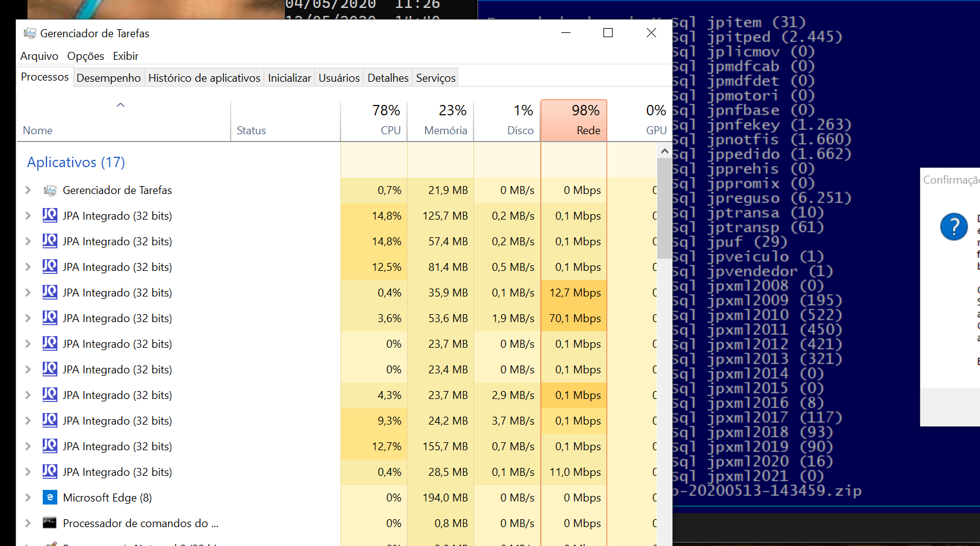Expand the Microsoft Edge (8) process group
Viewport: 980px width, 546px height.
pyautogui.click(x=28, y=498)
